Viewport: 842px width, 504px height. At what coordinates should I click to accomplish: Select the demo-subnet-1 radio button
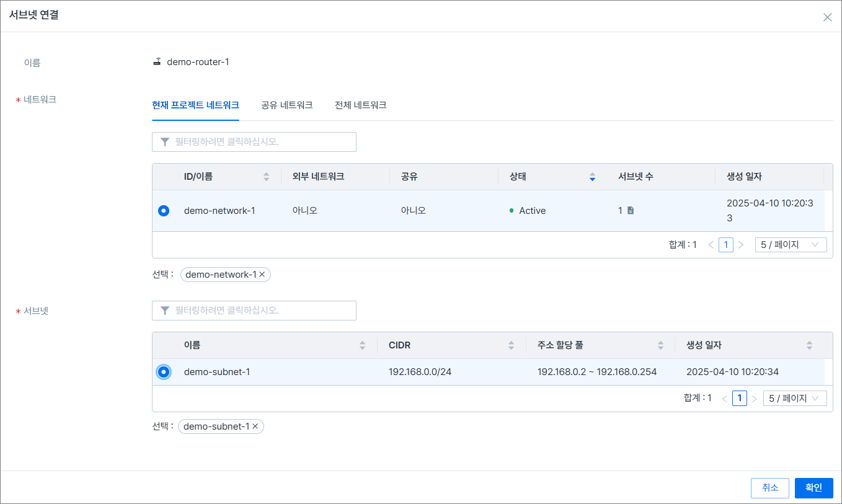[x=164, y=372]
